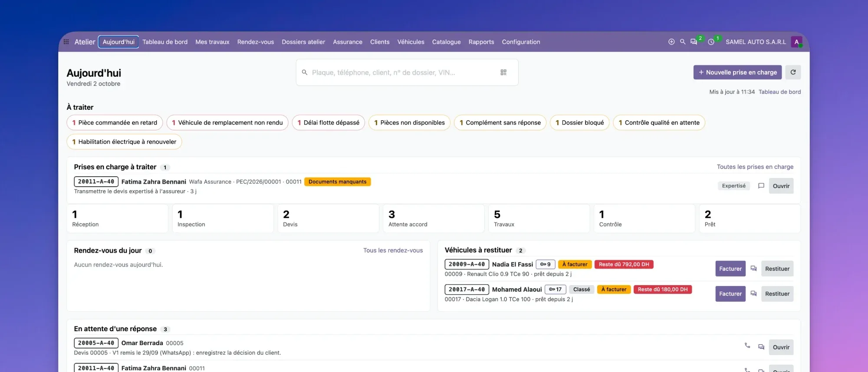This screenshot has height=372, width=868.
Task: Click Ouvrir for plate 20011-A-40 prise en charge
Action: coord(781,186)
